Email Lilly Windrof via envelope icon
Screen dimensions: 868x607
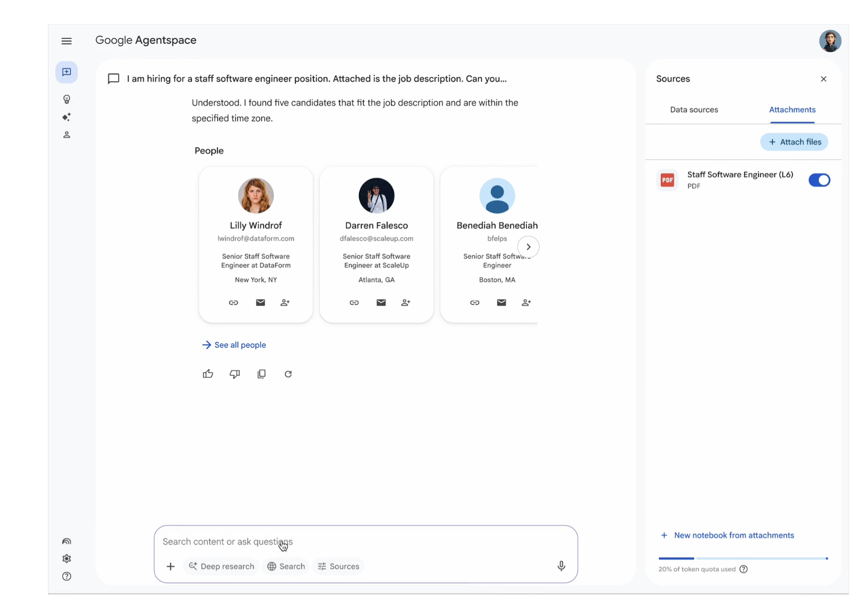(x=261, y=302)
